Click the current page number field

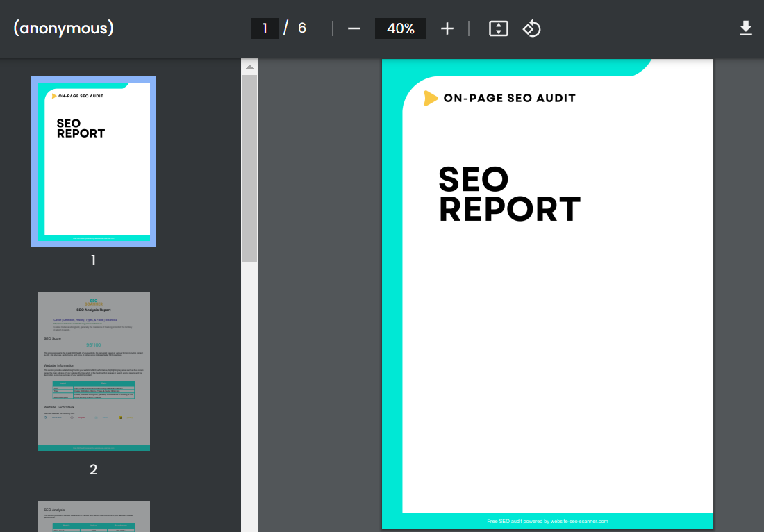(x=265, y=28)
